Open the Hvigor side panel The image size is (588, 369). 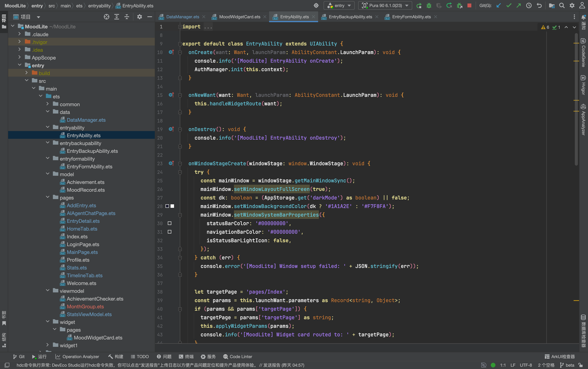(x=583, y=85)
